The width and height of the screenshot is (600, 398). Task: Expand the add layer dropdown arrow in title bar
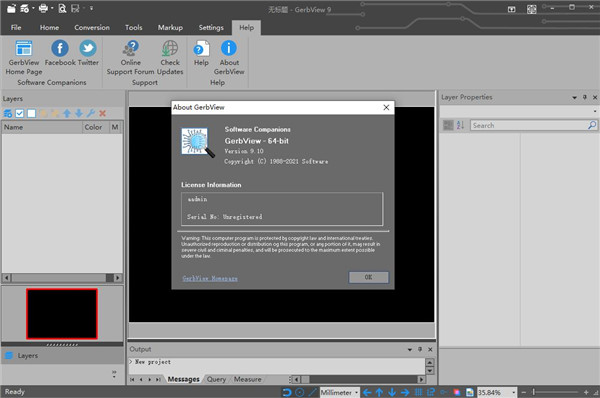coord(33,8)
